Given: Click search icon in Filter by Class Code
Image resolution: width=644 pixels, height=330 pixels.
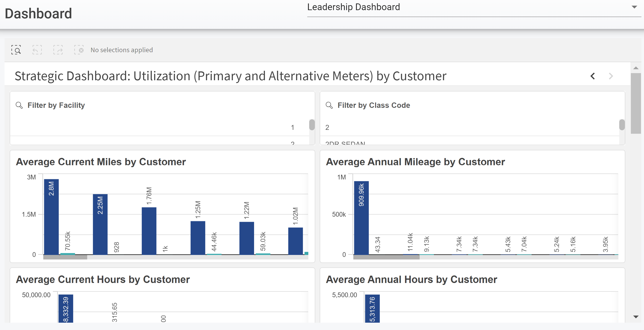Looking at the screenshot, I should [329, 105].
